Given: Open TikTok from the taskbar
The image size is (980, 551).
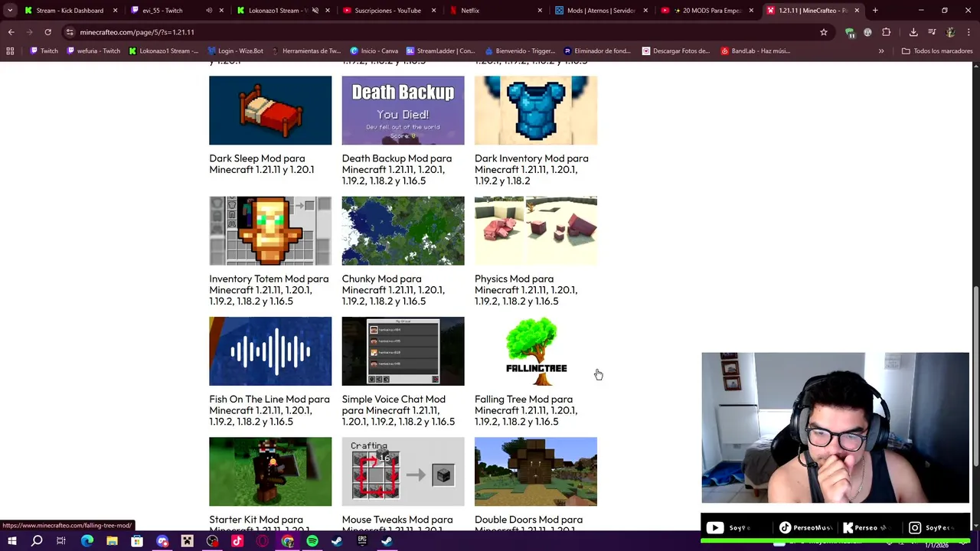Looking at the screenshot, I should pos(237,541).
